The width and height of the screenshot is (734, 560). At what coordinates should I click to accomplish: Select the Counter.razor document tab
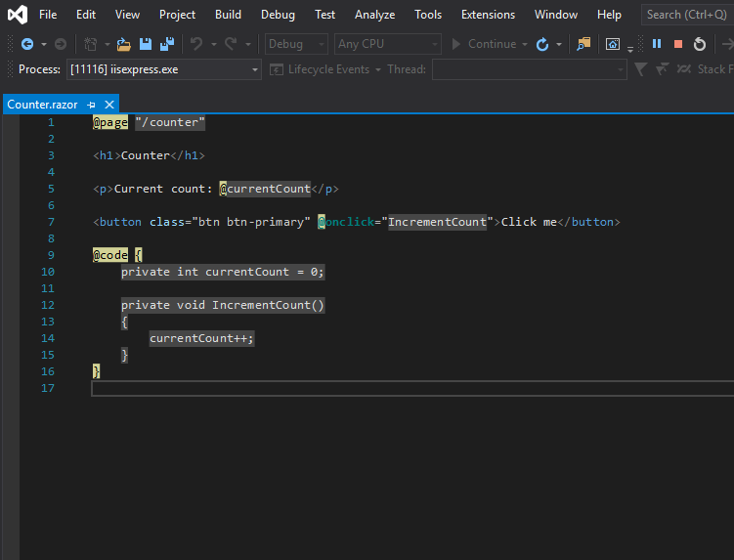[42, 105]
